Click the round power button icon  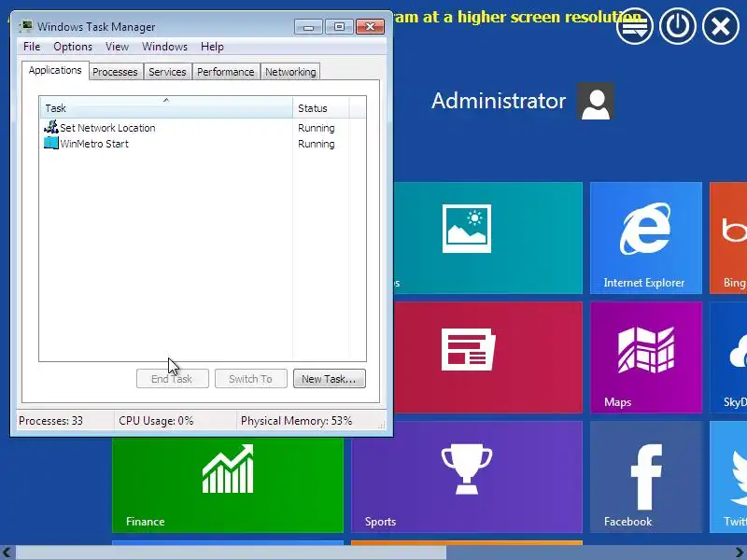point(678,26)
